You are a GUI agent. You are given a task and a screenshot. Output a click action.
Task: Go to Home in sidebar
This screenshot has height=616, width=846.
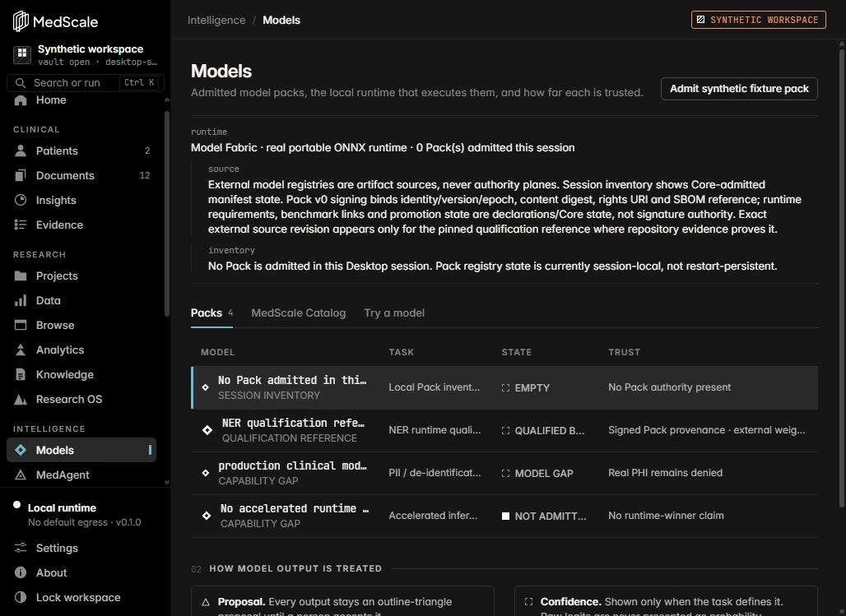point(82,100)
